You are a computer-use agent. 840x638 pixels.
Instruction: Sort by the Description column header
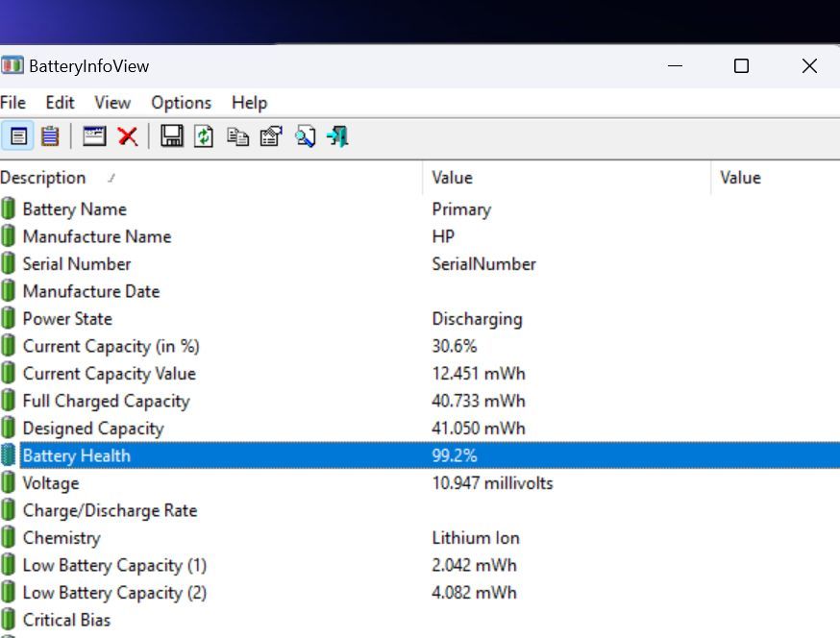[x=43, y=178]
